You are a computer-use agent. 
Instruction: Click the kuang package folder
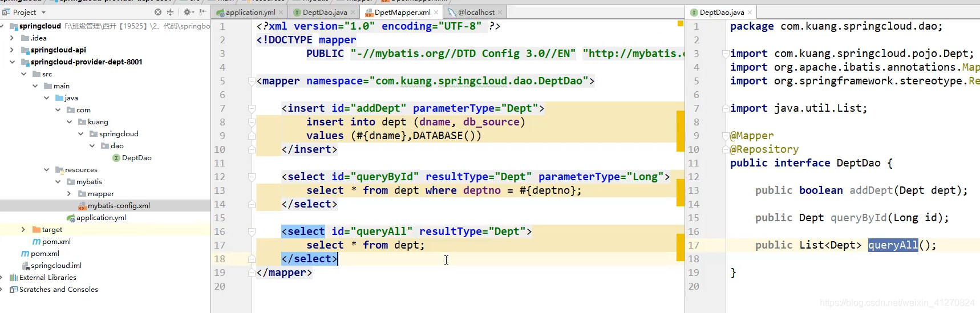98,122
